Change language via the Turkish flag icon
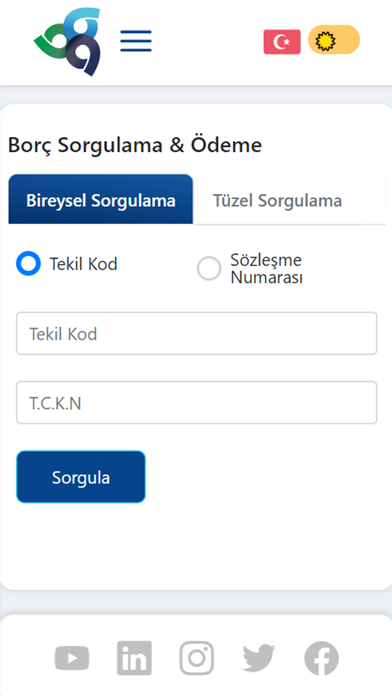This screenshot has height=696, width=392. 282,42
